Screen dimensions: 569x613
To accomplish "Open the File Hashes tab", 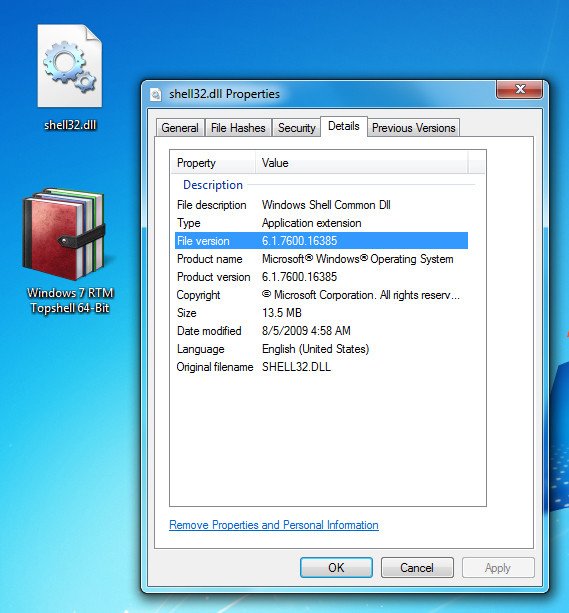I will pos(238,128).
